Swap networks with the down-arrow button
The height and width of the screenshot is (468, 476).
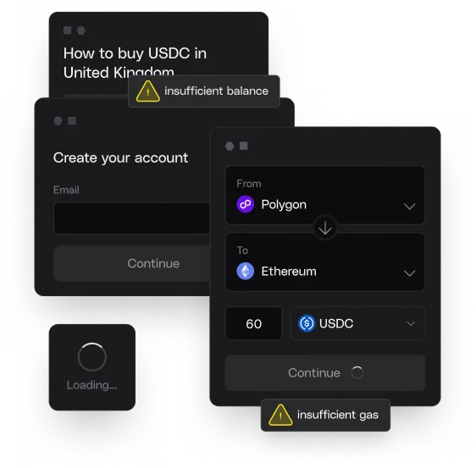[325, 228]
